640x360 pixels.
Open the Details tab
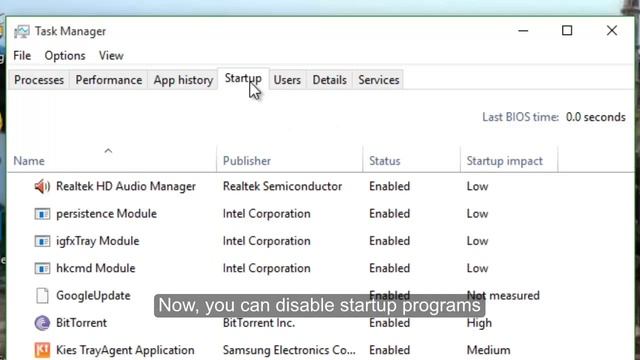tap(329, 80)
